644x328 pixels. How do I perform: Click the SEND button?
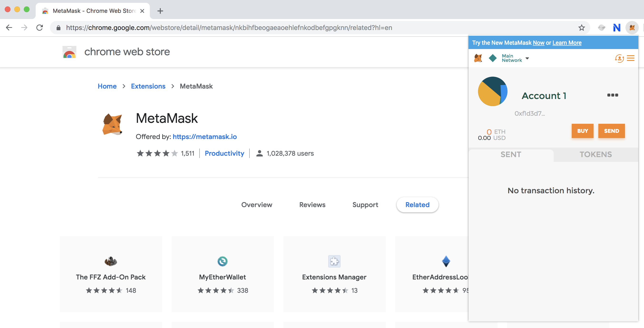[611, 131]
